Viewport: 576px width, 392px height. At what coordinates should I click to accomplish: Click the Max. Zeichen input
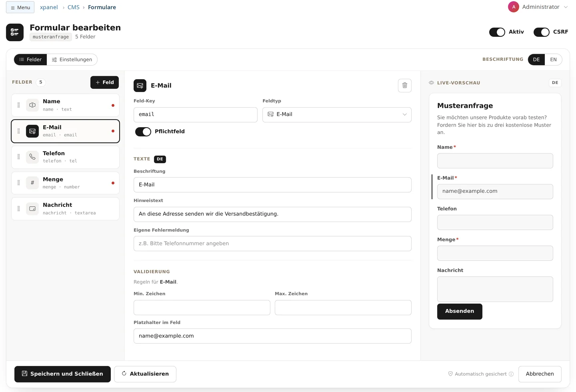(x=343, y=308)
